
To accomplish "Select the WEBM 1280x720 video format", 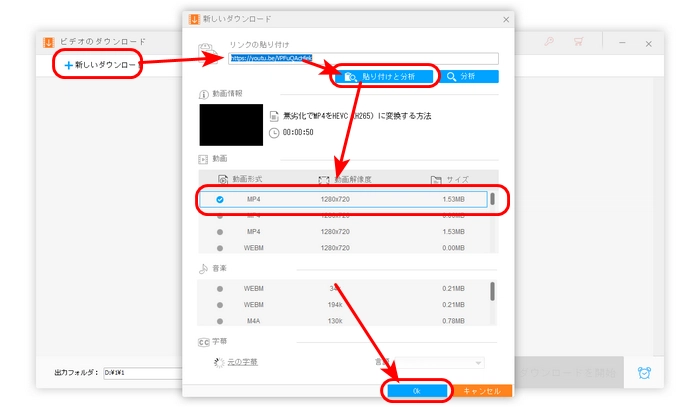I will pyautogui.click(x=219, y=248).
